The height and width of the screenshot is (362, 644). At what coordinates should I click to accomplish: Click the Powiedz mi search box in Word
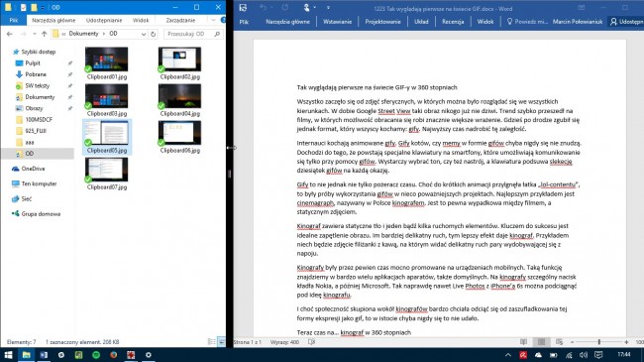click(x=527, y=22)
